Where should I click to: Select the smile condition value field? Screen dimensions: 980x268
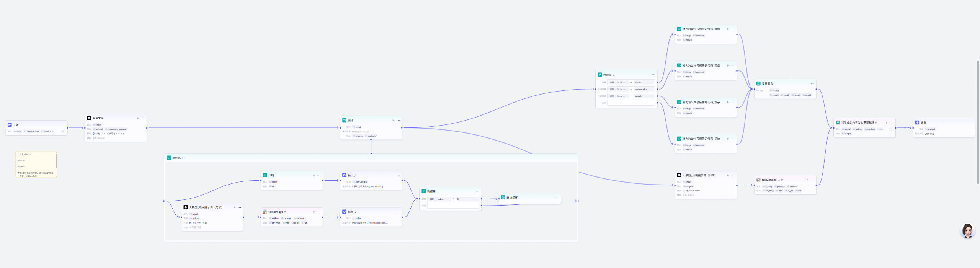tap(644, 82)
